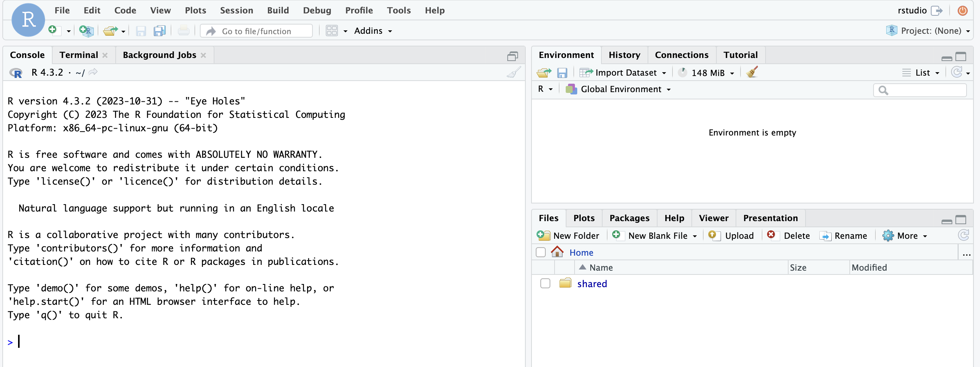Open the New File dropdown arrow
This screenshot has width=980, height=367.
tap(69, 31)
